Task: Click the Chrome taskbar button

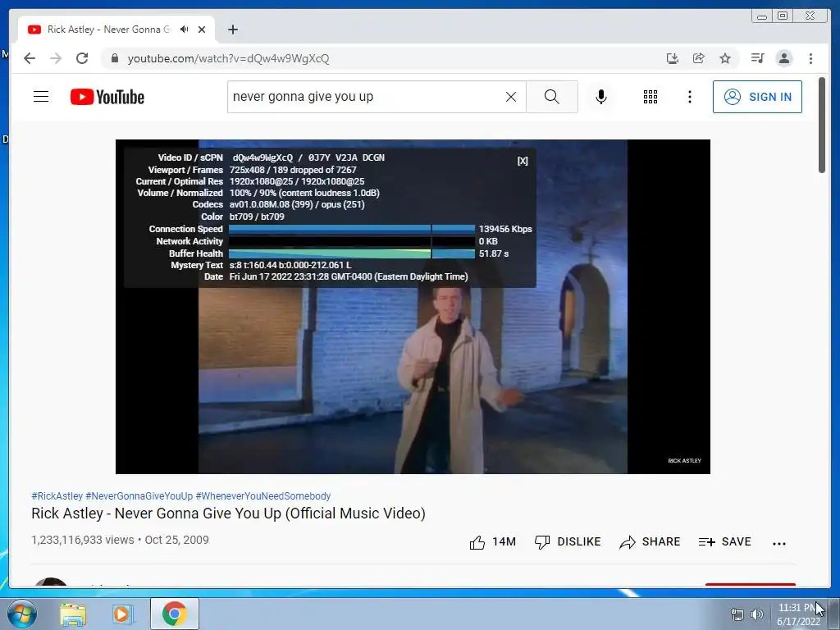Action: point(175,614)
